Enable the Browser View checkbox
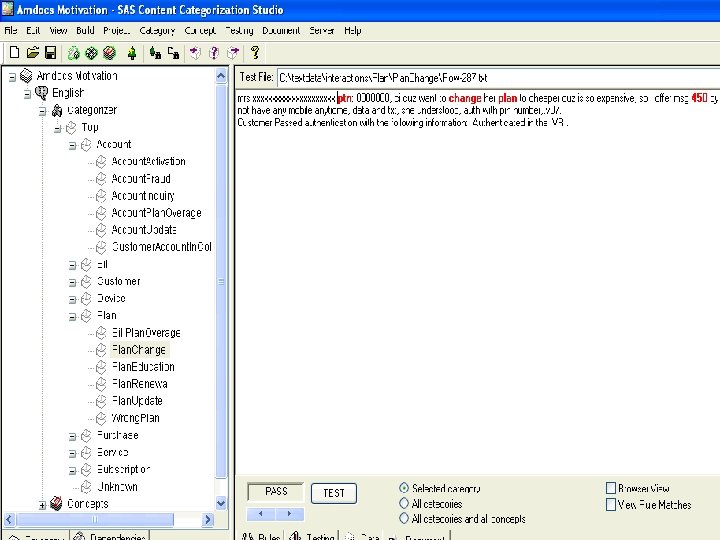720x540 pixels. coord(611,488)
